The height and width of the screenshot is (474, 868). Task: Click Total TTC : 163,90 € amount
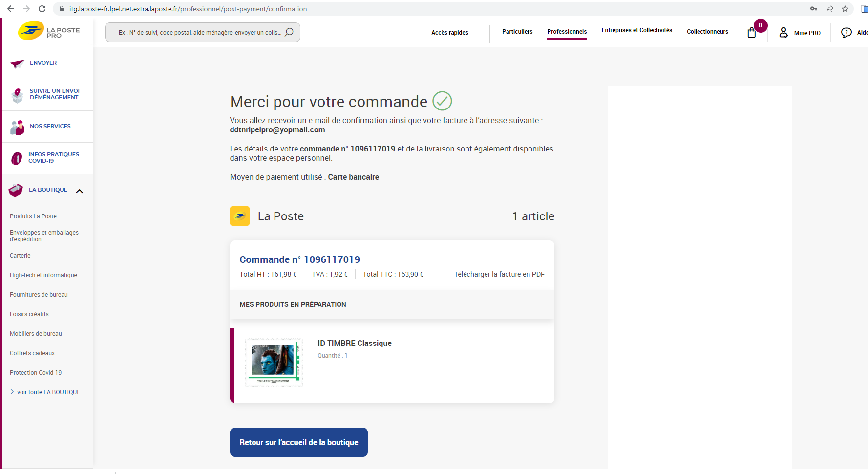[393, 274]
